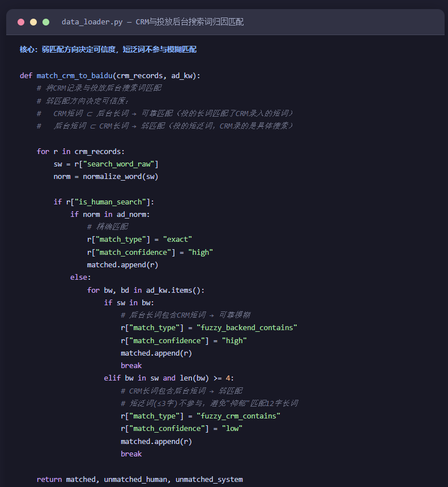The image size is (448, 487).
Task: Click the green maximize dot in title bar
Action: (46, 22)
